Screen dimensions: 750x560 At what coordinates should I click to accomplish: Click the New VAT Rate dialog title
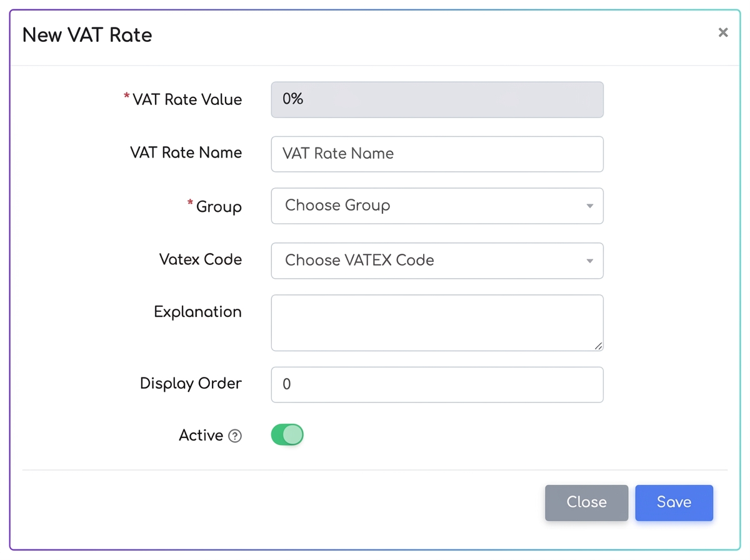tap(87, 35)
